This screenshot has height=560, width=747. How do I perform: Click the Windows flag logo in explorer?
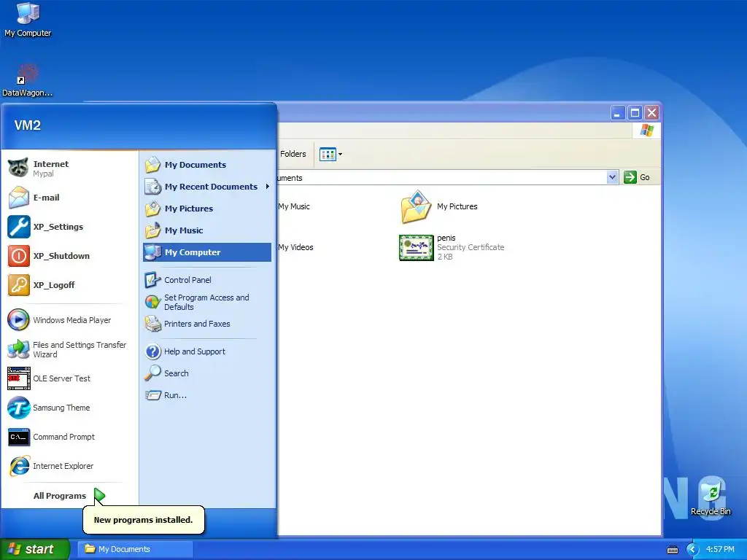click(647, 130)
